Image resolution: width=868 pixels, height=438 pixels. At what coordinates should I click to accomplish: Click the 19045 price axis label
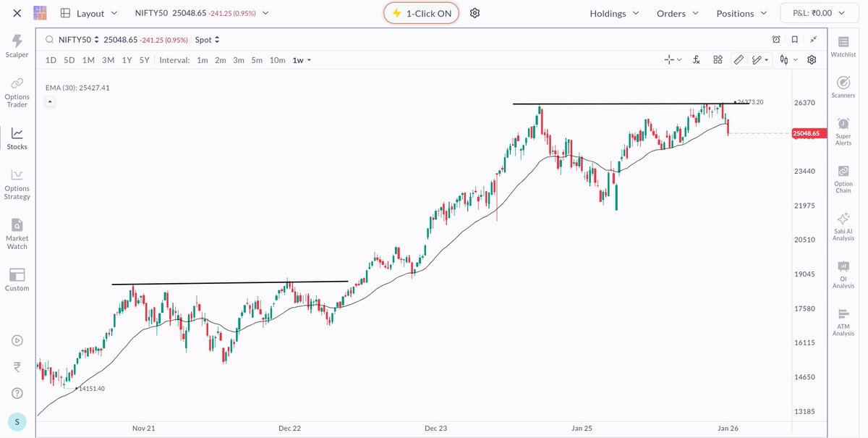pyautogui.click(x=805, y=274)
